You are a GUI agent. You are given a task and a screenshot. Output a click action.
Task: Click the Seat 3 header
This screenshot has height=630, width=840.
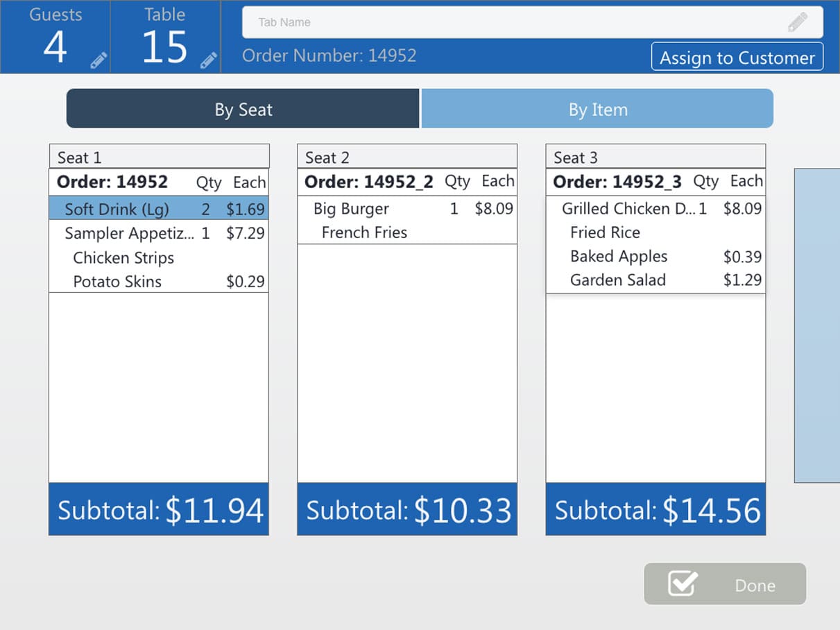655,157
